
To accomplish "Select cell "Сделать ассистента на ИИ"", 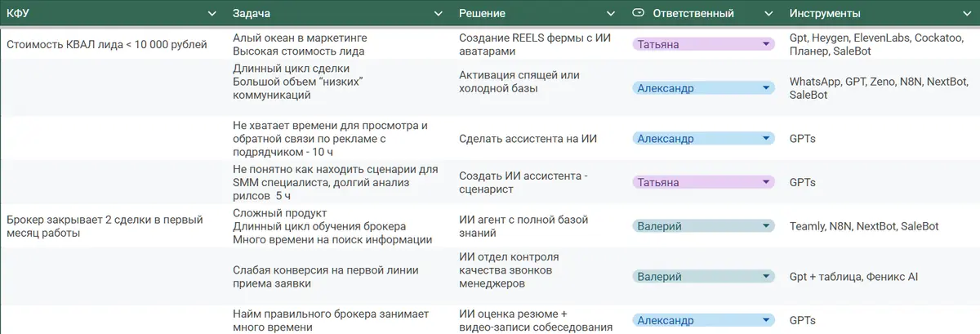I will 541,139.
